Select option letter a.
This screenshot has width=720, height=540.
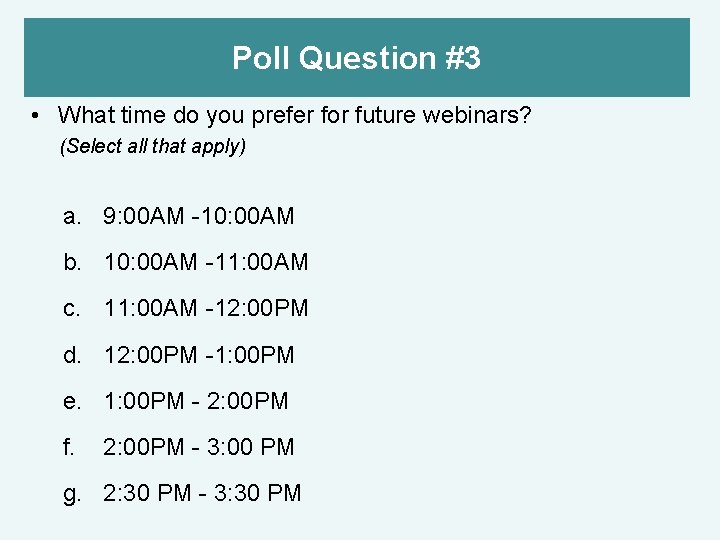(x=72, y=216)
